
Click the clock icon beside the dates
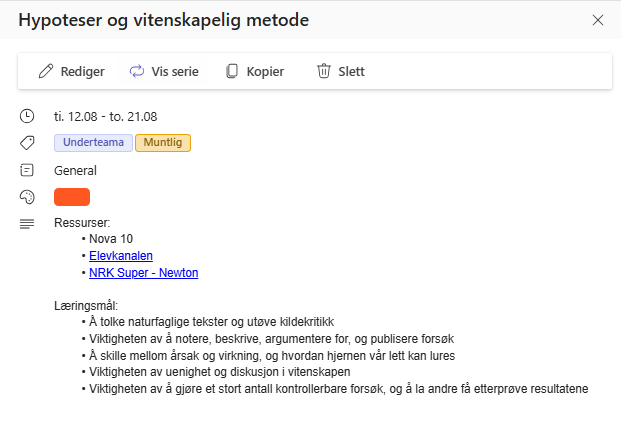(27, 116)
